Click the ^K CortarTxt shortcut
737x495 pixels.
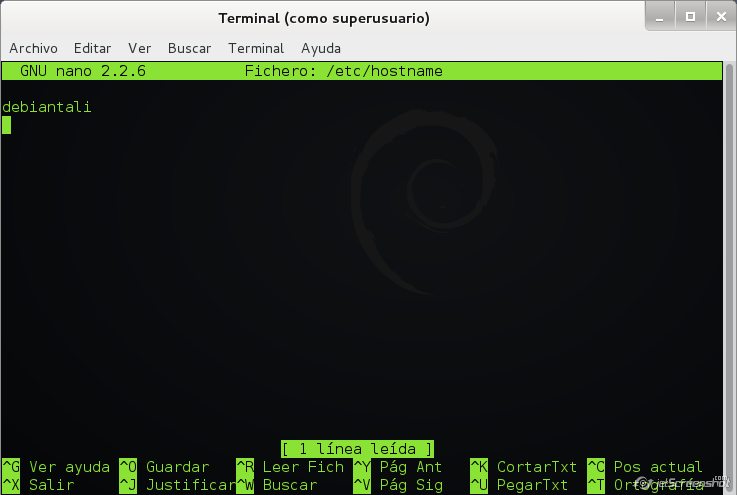(524, 467)
